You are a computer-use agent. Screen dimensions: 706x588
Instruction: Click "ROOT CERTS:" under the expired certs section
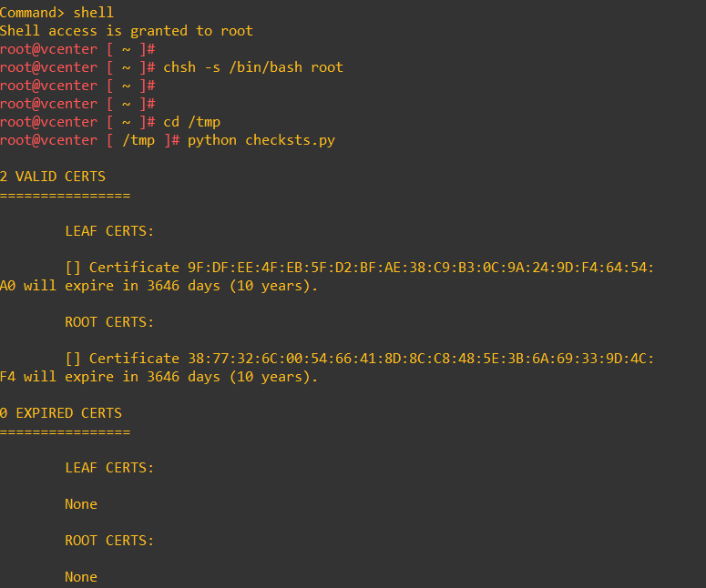point(109,541)
